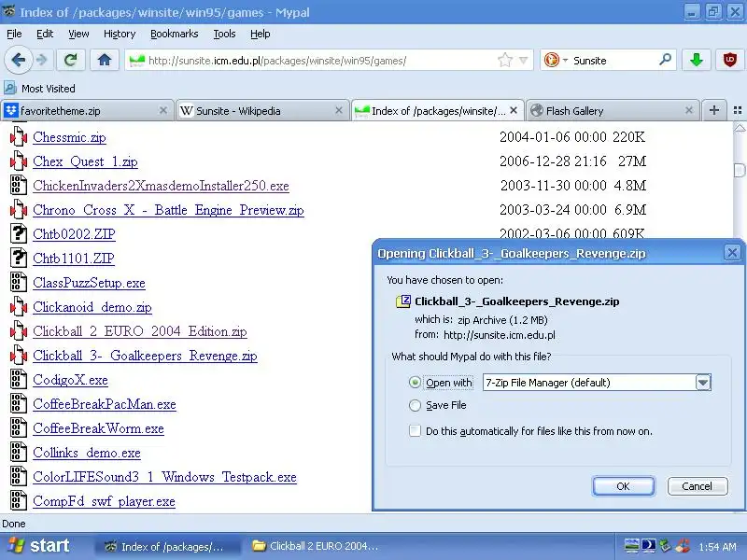Switch to the Sunsite - Wikipedia tab

coord(262,110)
